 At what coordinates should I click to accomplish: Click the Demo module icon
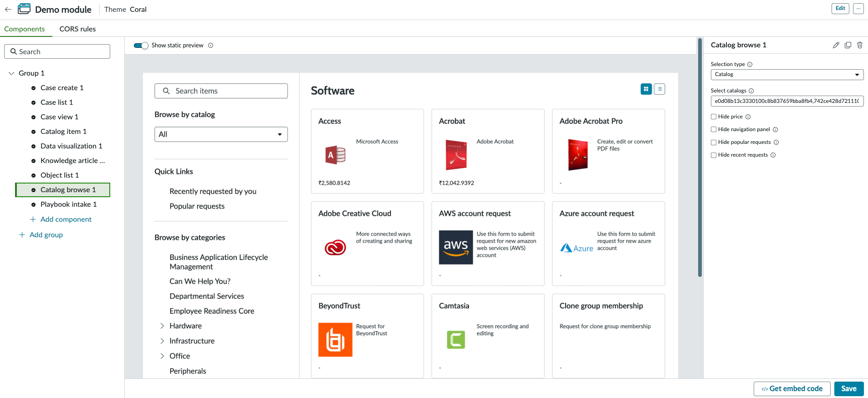tap(24, 9)
